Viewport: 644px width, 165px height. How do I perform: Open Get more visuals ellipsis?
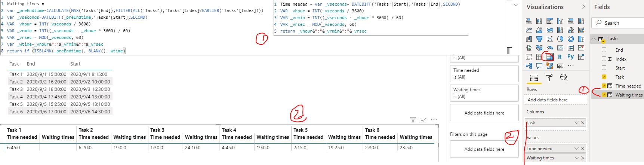point(571,66)
